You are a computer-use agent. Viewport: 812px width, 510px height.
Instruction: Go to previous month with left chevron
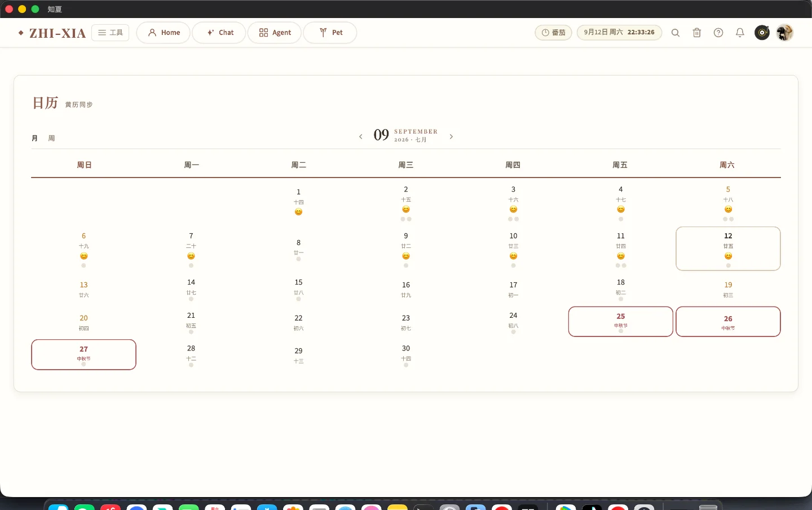tap(361, 137)
